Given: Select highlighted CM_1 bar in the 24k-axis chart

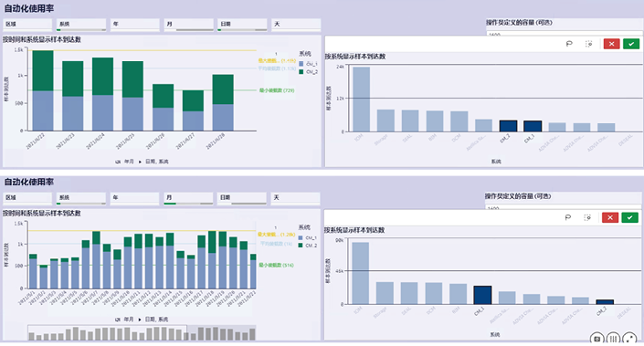Looking at the screenshot, I should (x=533, y=126).
